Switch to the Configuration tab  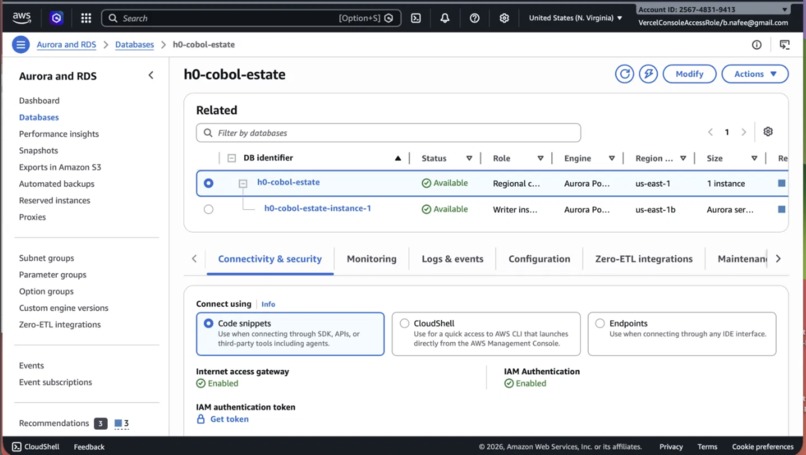tap(539, 259)
